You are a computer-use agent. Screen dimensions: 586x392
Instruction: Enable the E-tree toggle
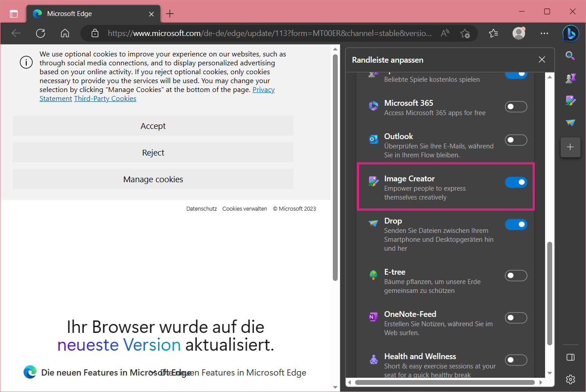click(x=516, y=276)
